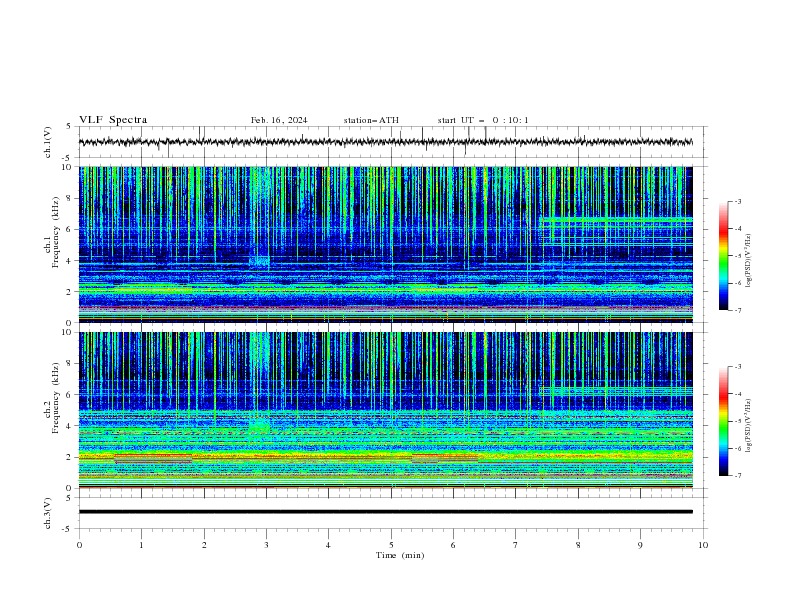Click the "1" tick on the time axis
792x612 pixels.
[x=141, y=545]
